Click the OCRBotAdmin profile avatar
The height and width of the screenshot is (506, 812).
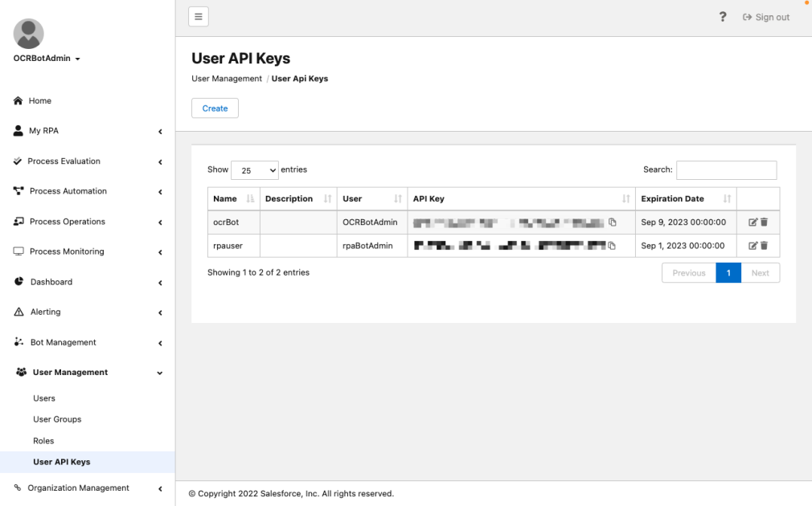tap(29, 34)
